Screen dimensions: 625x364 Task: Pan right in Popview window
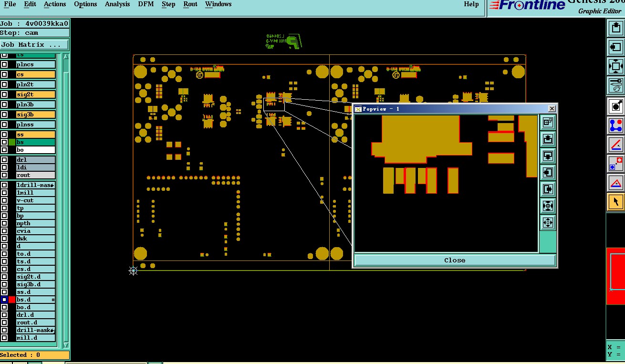pos(548,189)
